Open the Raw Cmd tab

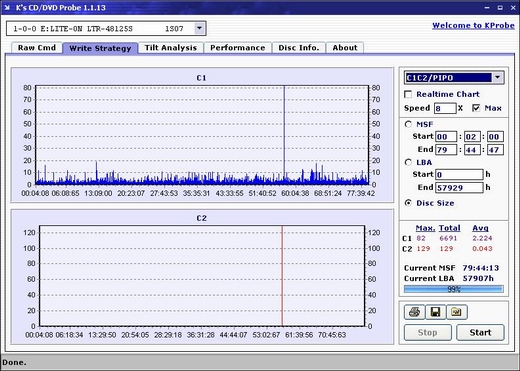(37, 48)
